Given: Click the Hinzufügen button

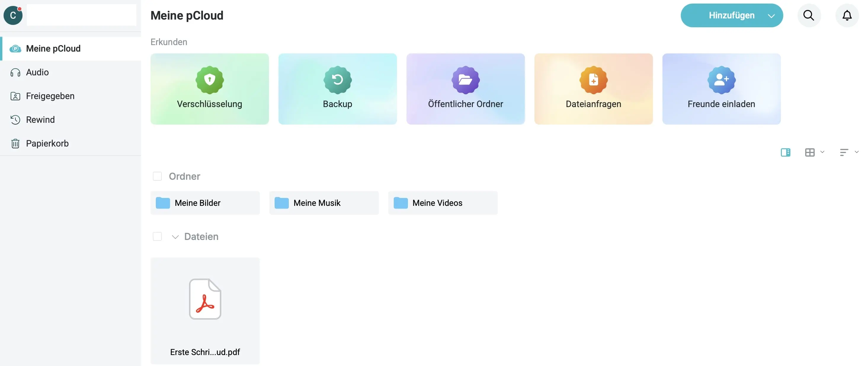Looking at the screenshot, I should (731, 15).
